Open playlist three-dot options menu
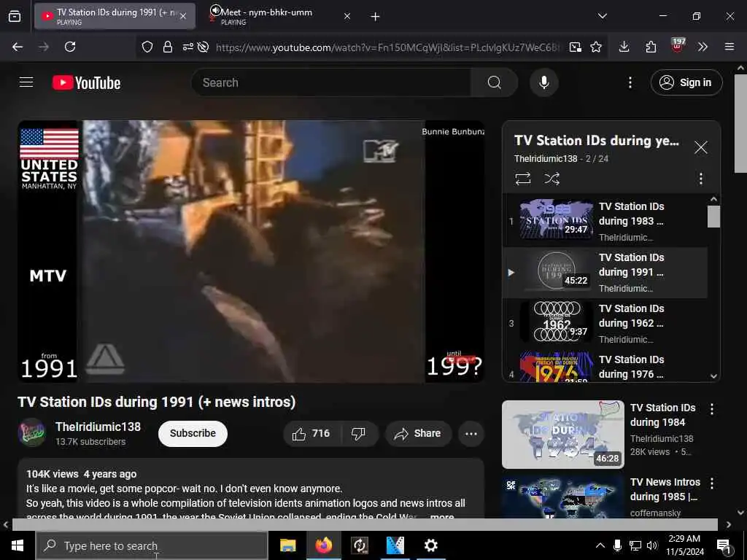 (700, 179)
